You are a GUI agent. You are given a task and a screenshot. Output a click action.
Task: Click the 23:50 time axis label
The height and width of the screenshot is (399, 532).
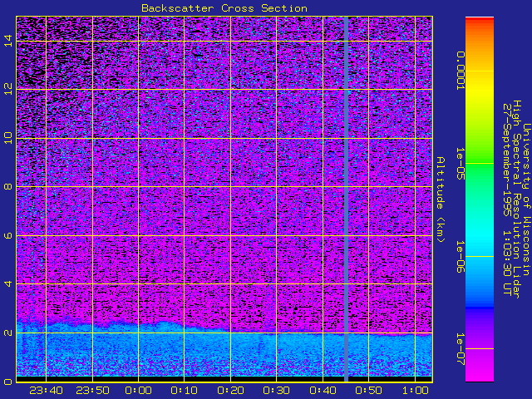click(92, 391)
